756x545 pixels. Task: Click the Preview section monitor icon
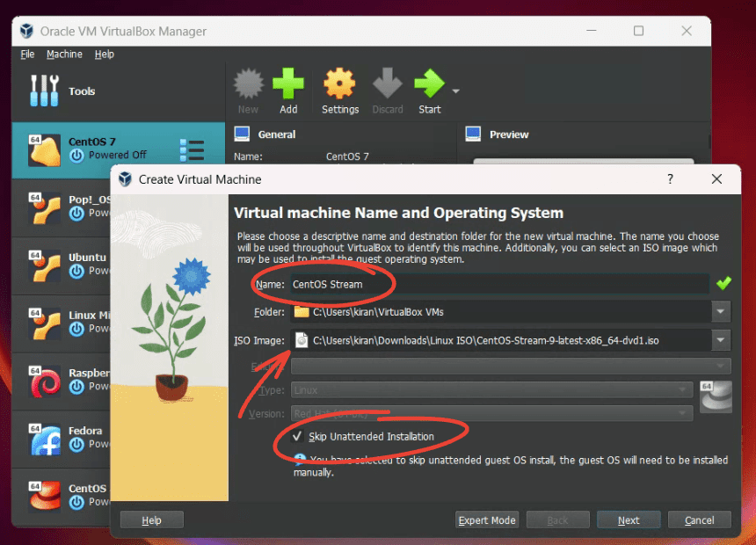click(x=473, y=134)
